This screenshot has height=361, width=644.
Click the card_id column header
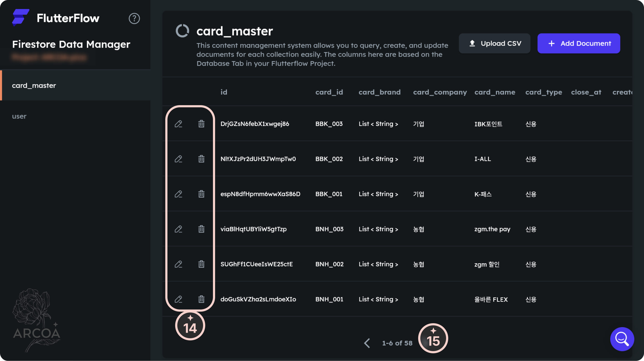329,92
